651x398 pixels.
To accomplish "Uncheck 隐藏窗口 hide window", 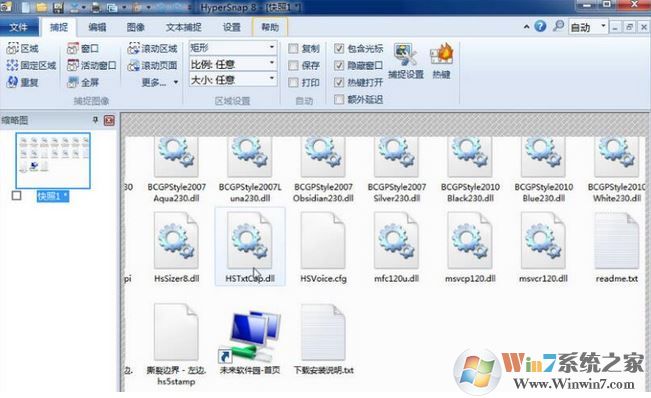I will 339,65.
